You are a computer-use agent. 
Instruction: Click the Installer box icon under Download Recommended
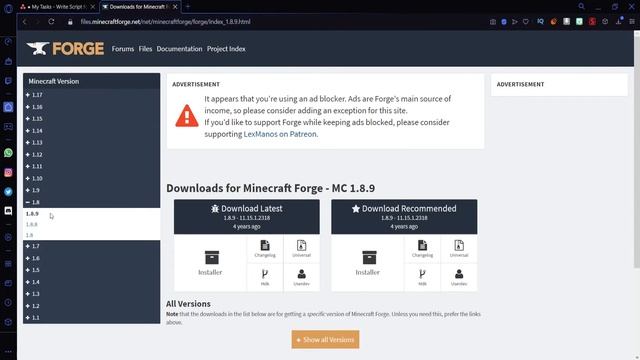(x=369, y=258)
